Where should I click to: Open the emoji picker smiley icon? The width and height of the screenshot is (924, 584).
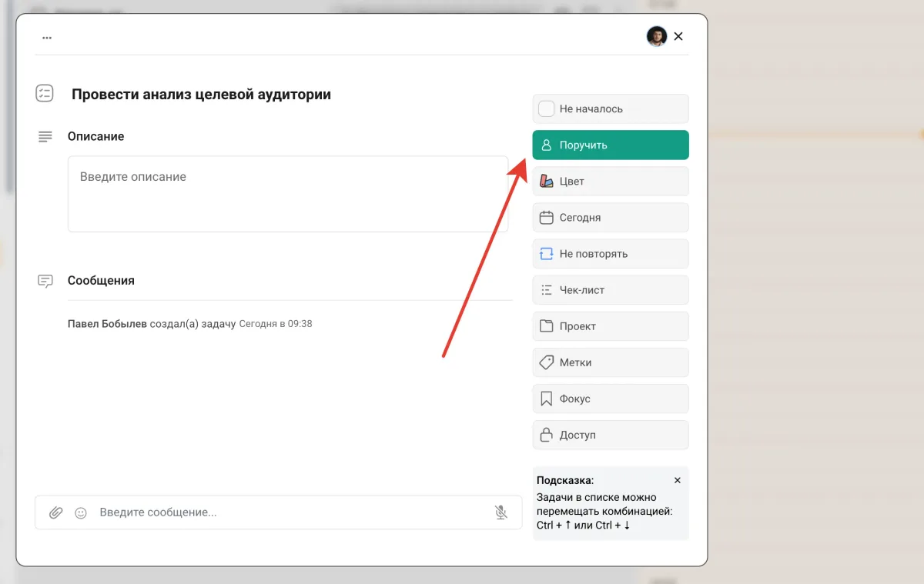click(x=81, y=512)
